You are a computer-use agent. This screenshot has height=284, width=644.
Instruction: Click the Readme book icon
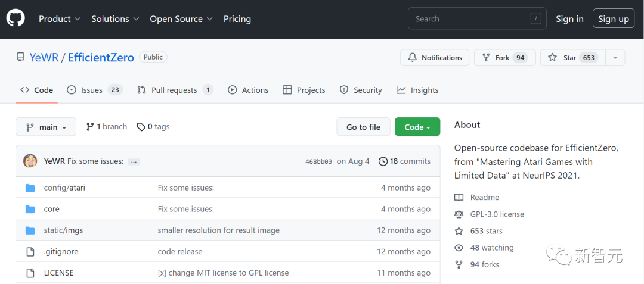459,198
